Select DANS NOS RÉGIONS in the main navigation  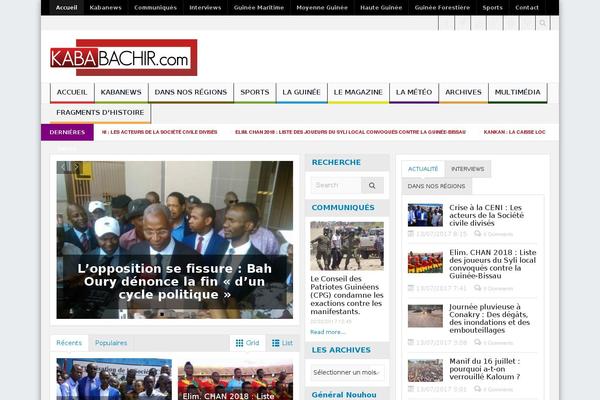pyautogui.click(x=191, y=92)
